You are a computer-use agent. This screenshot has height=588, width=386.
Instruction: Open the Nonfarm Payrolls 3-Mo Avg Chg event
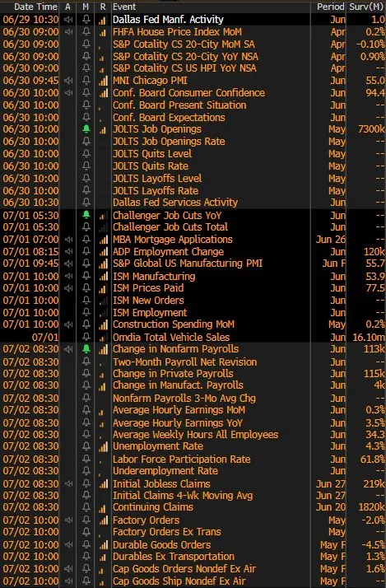click(184, 399)
